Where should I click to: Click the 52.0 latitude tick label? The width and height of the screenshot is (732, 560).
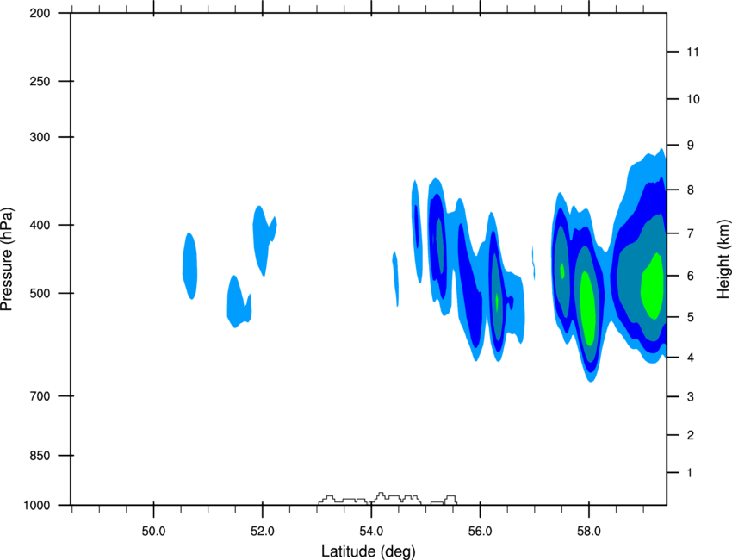click(263, 532)
